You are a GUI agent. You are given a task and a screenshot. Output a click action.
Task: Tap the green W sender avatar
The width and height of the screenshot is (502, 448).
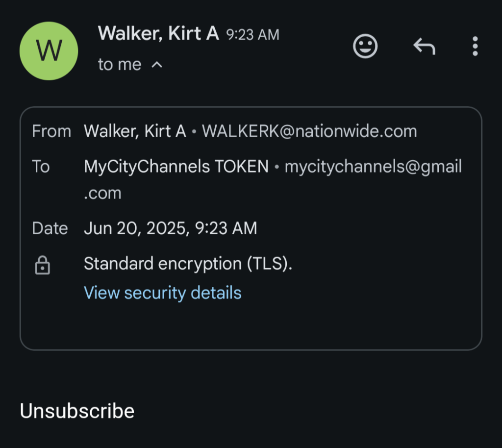pyautogui.click(x=49, y=50)
